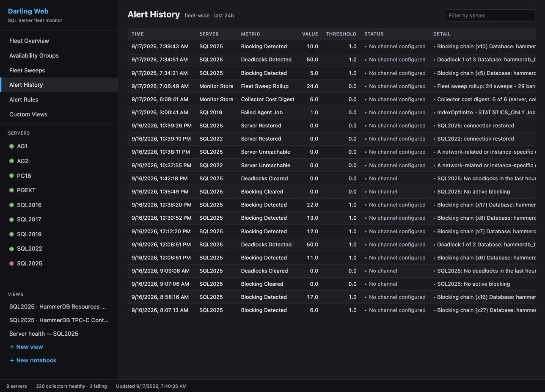Click the SERVER column header

click(209, 34)
